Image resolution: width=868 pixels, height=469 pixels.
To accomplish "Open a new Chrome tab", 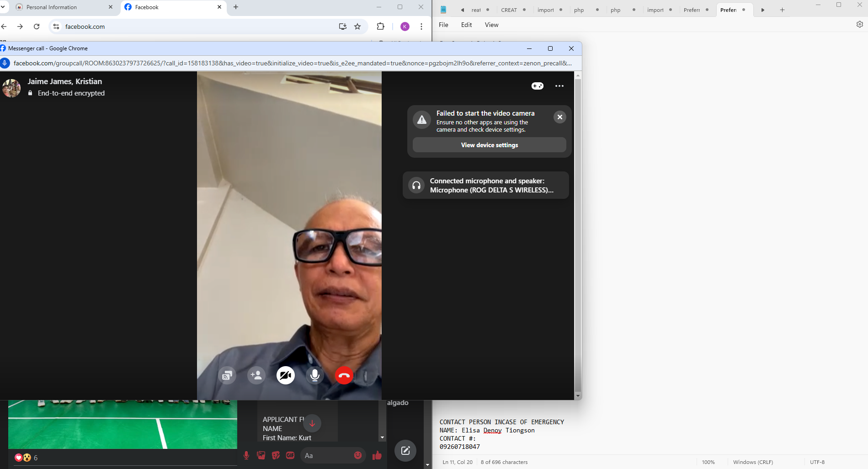I will pyautogui.click(x=236, y=7).
